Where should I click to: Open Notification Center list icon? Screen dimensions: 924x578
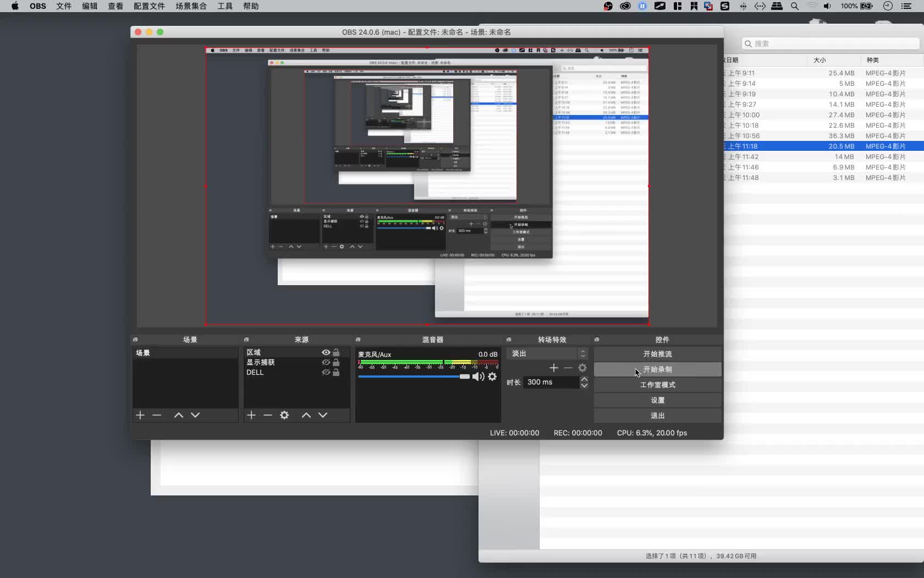pos(906,6)
